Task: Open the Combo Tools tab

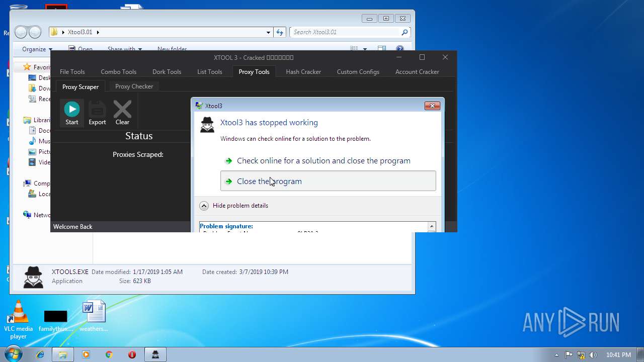Action: pyautogui.click(x=118, y=72)
